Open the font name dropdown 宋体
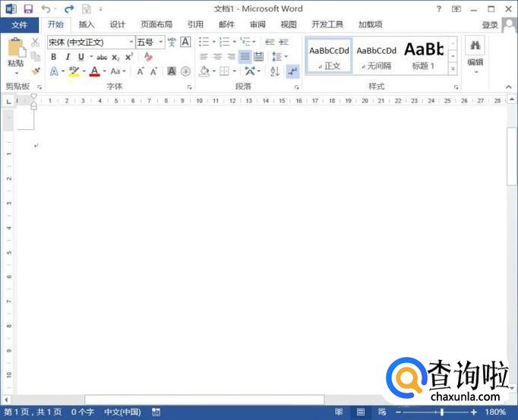 pyautogui.click(x=131, y=42)
